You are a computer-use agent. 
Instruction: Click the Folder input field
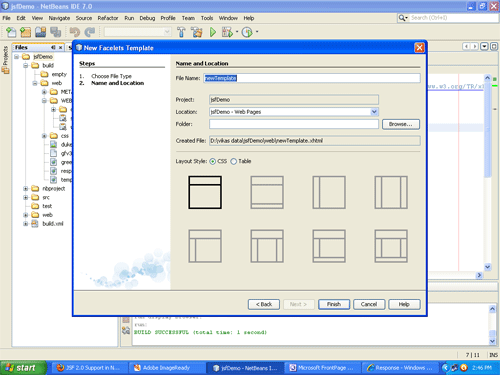tap(294, 124)
